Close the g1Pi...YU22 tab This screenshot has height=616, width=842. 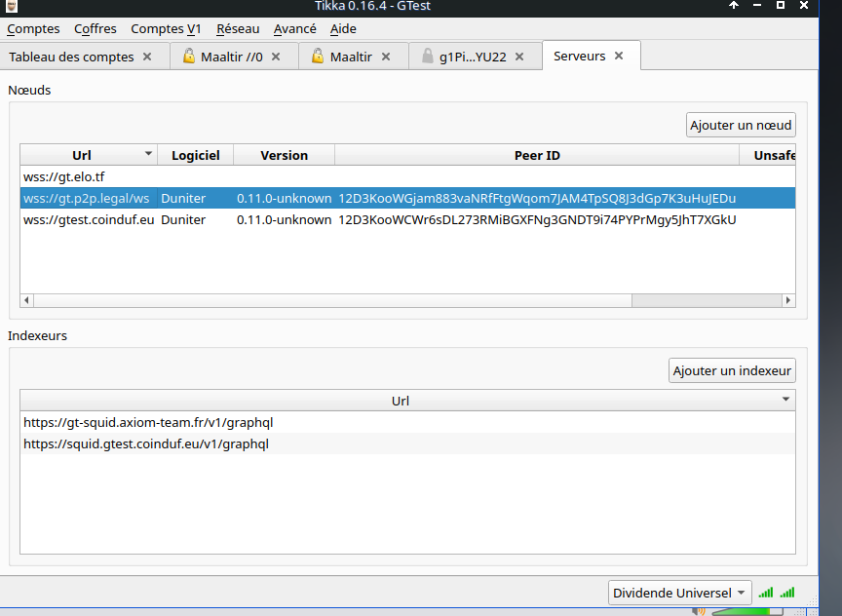[x=519, y=57]
